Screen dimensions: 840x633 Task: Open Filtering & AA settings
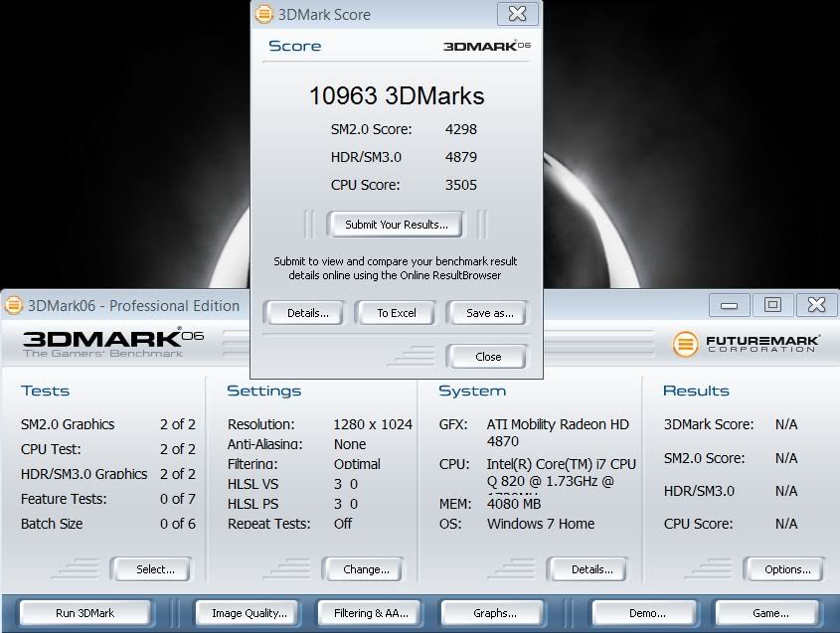tap(371, 613)
